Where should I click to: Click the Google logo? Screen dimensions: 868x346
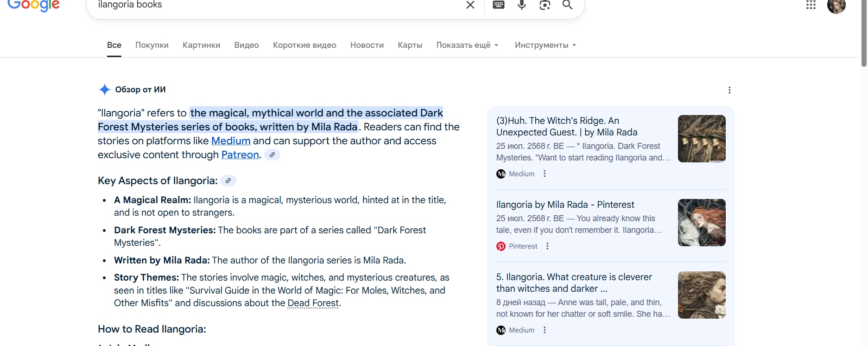[33, 5]
